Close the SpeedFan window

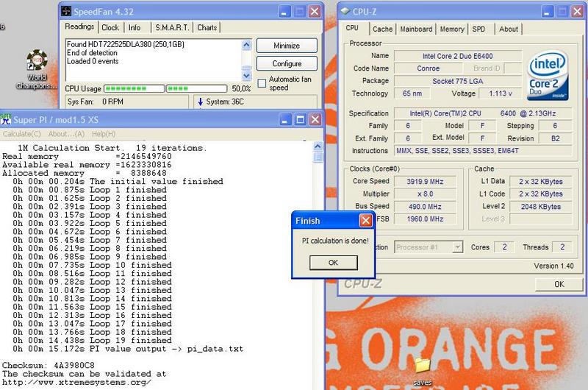[x=315, y=12]
